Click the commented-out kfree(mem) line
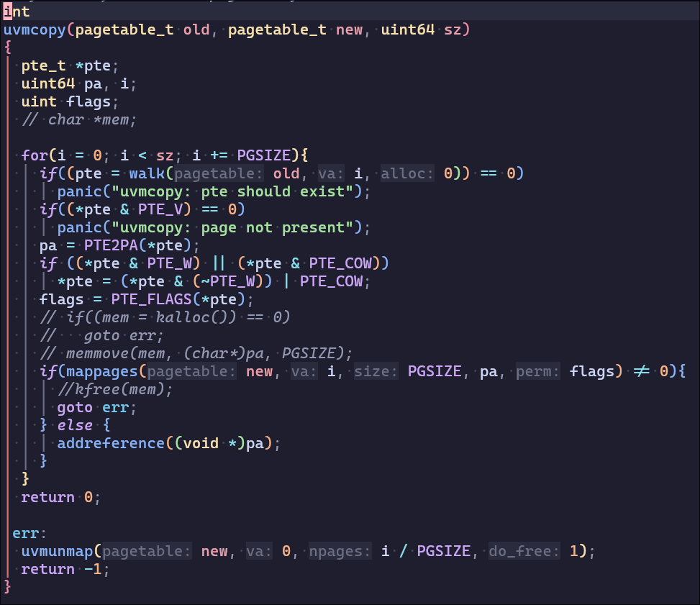The width and height of the screenshot is (700, 605). coord(115,389)
